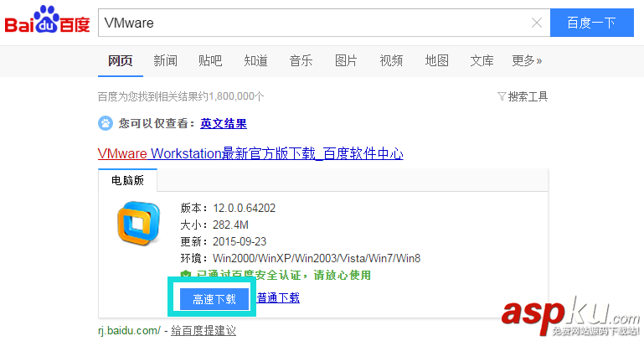Click the 普通下载 link
This screenshot has width=644, height=341.
[279, 297]
